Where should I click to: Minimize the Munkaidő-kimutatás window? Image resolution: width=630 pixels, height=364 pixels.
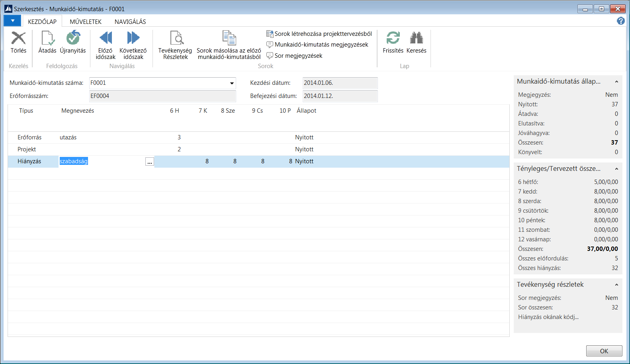pos(585,9)
